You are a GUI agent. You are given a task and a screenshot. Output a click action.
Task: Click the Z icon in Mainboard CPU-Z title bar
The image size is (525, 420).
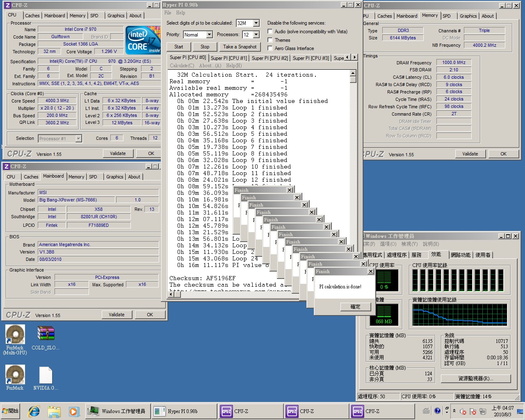pyautogui.click(x=6, y=167)
